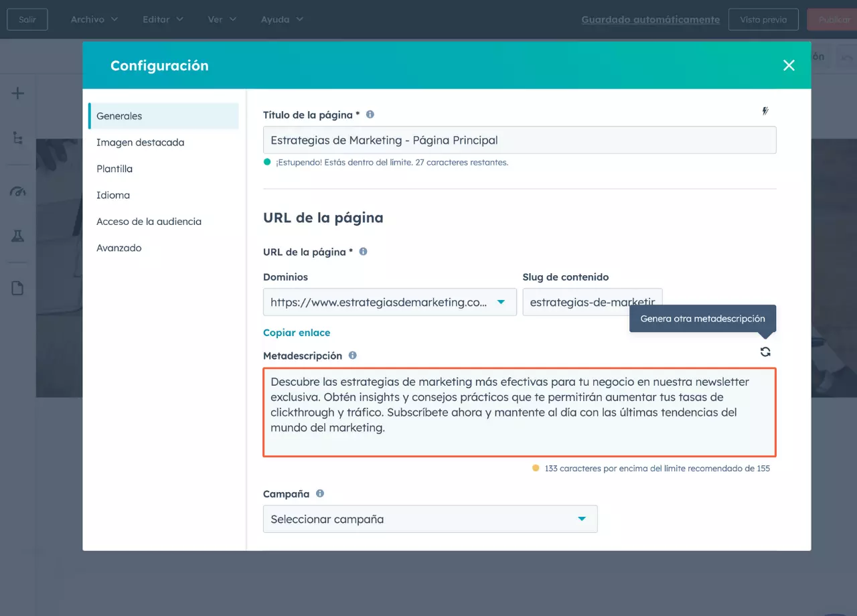The height and width of the screenshot is (616, 857).
Task: Open the Archivo menu
Action: [94, 19]
